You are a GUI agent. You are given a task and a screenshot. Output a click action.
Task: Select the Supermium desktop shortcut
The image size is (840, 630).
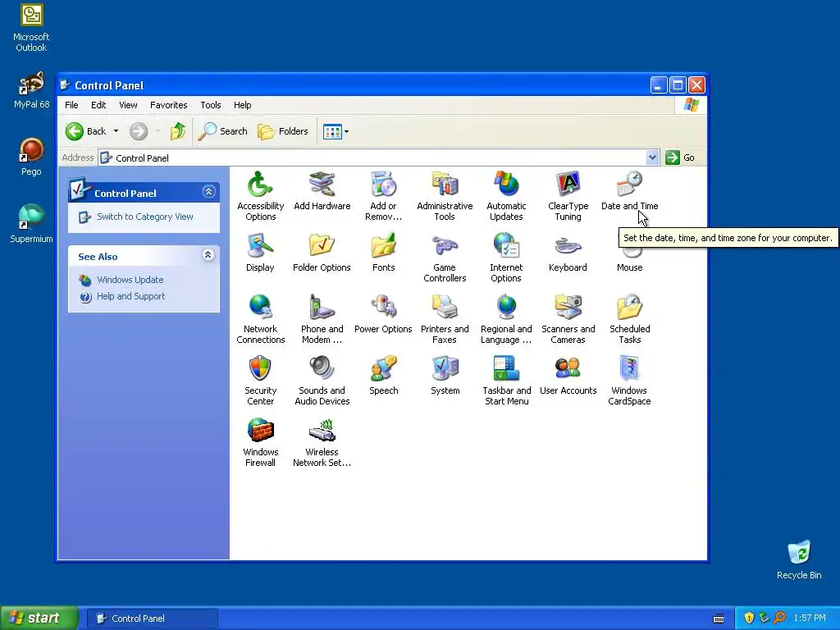[x=31, y=223]
